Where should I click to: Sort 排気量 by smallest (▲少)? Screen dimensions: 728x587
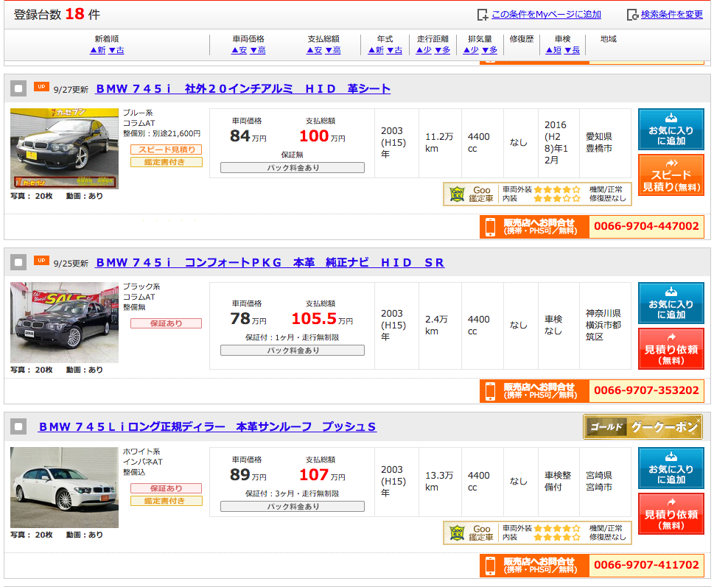coord(472,50)
